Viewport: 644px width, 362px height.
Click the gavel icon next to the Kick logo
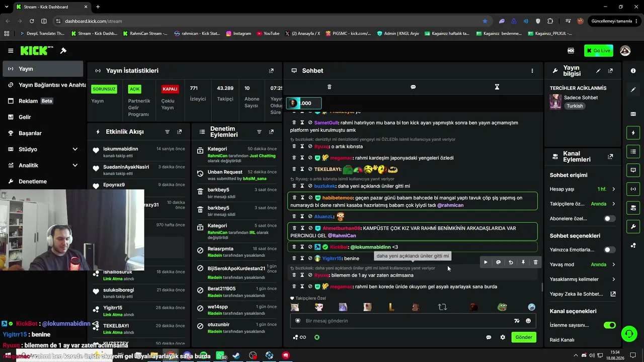[x=63, y=51]
